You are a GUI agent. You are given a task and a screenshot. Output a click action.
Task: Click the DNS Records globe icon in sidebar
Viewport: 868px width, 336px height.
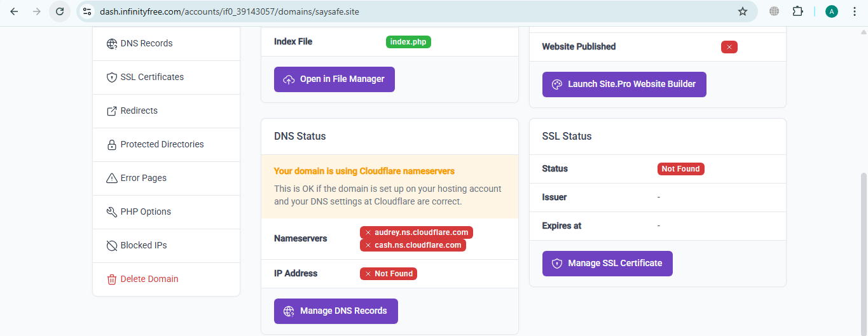tap(111, 44)
